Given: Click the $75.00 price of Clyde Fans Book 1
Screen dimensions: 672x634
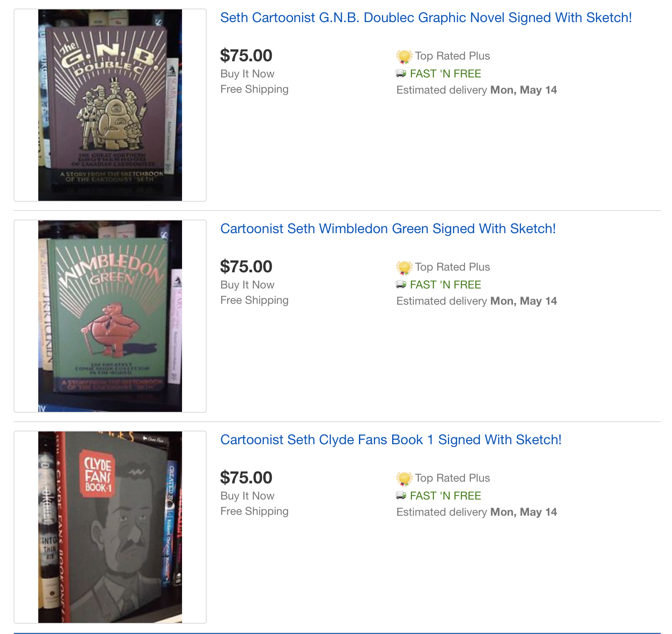Looking at the screenshot, I should tap(246, 478).
